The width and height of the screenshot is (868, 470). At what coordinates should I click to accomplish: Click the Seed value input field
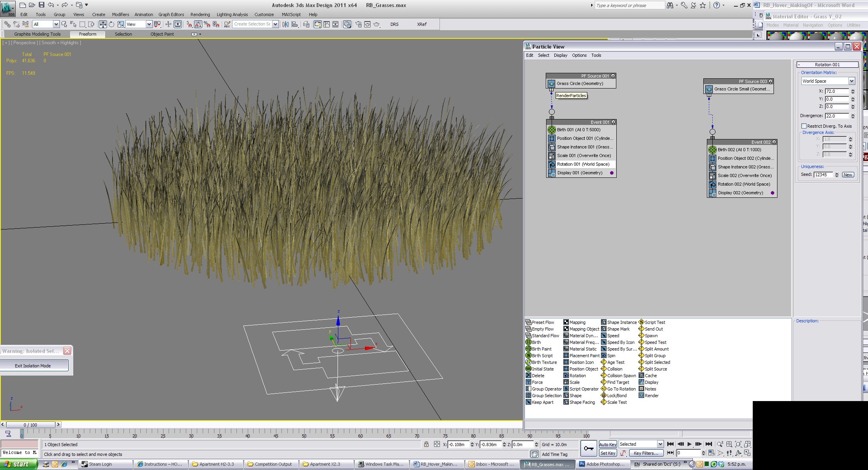point(823,175)
